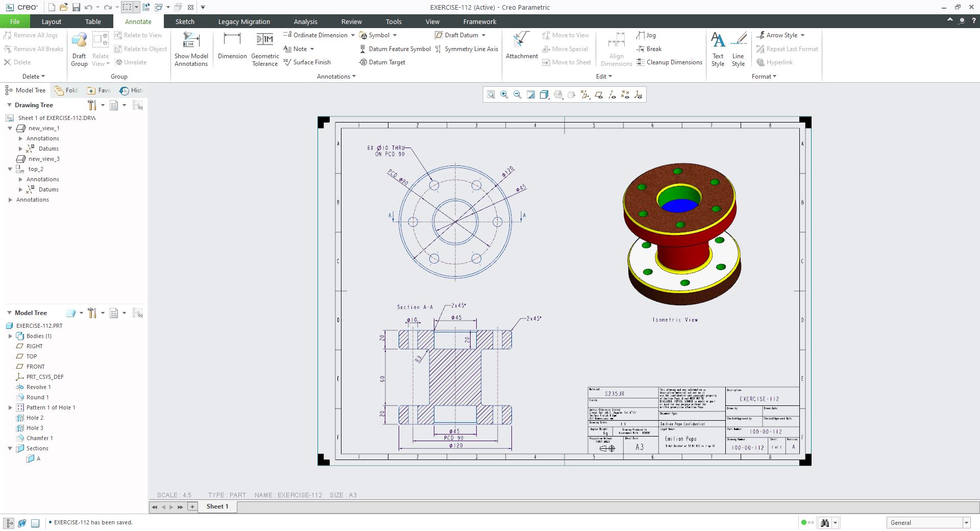The image size is (980, 531).
Task: Click the Display Style cube icon
Action: point(544,94)
